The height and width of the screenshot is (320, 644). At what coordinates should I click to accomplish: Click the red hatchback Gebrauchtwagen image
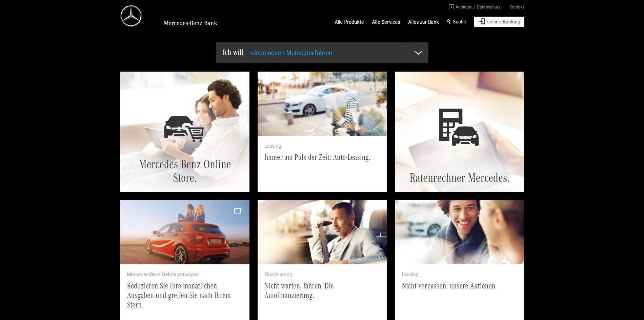point(185,232)
